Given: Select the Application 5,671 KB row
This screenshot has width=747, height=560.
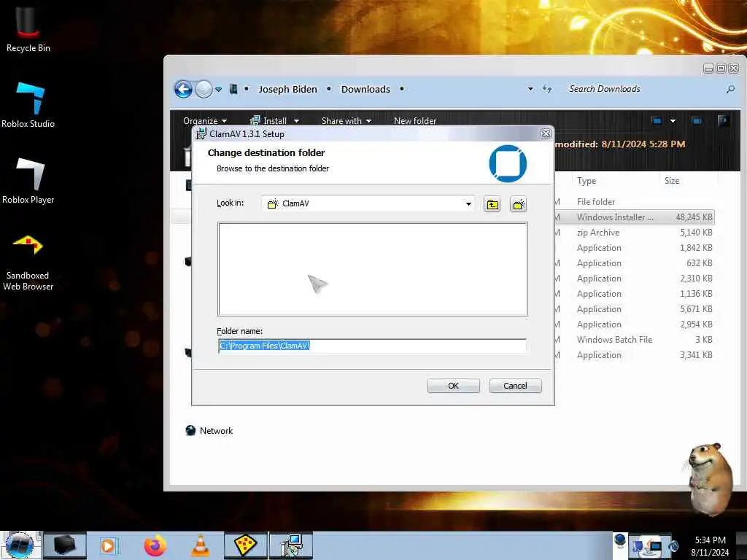Looking at the screenshot, I should click(635, 309).
